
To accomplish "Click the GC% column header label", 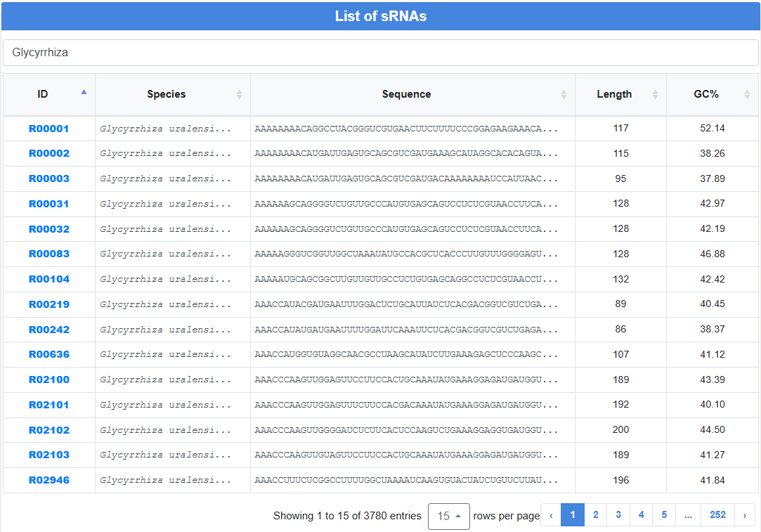I will 706,94.
